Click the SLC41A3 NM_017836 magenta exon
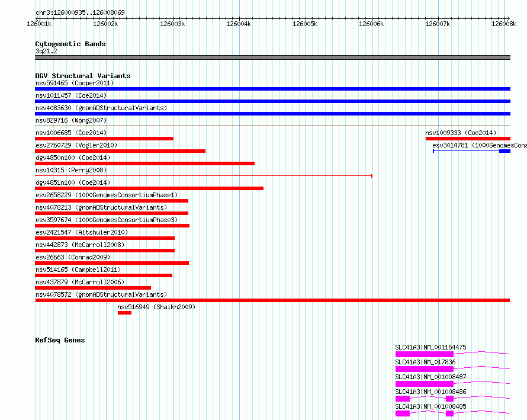Screen dimensions: 527x420 pyautogui.click(x=425, y=369)
